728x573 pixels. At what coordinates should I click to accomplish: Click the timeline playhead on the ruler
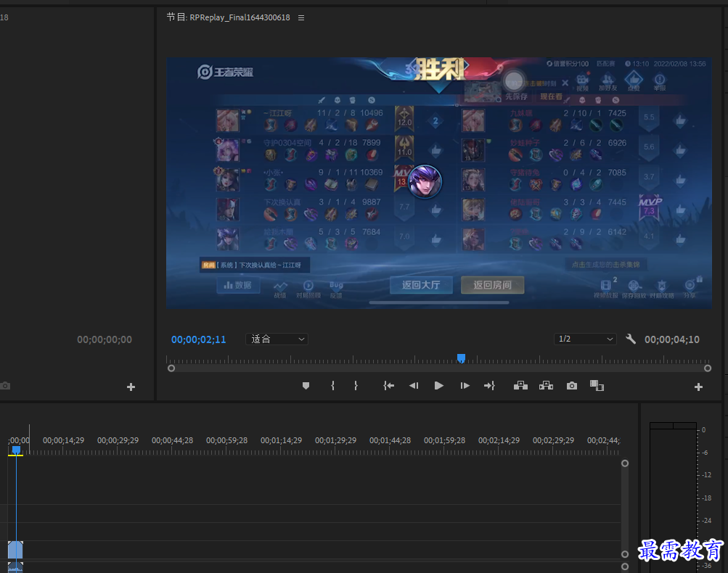(x=16, y=450)
